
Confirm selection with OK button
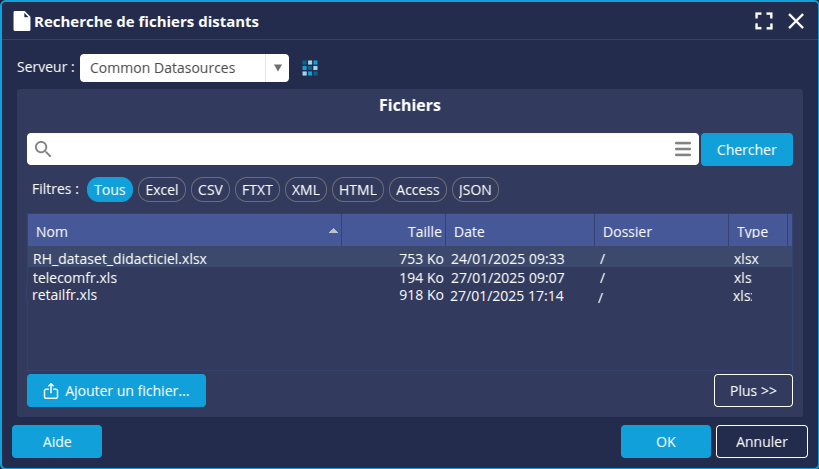click(665, 441)
